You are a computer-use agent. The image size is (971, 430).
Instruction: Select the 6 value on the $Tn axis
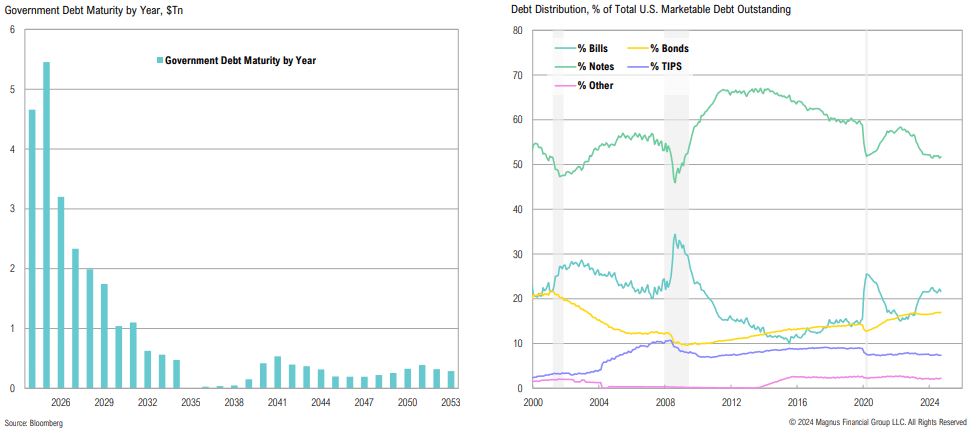point(12,30)
